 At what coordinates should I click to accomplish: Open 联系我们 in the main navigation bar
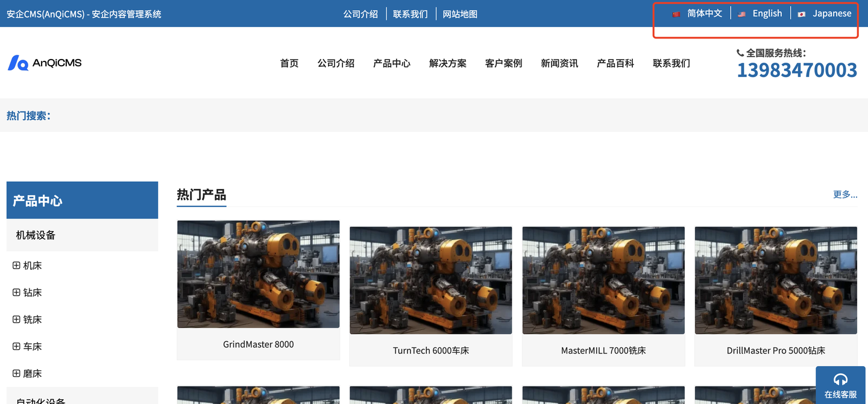pyautogui.click(x=671, y=63)
